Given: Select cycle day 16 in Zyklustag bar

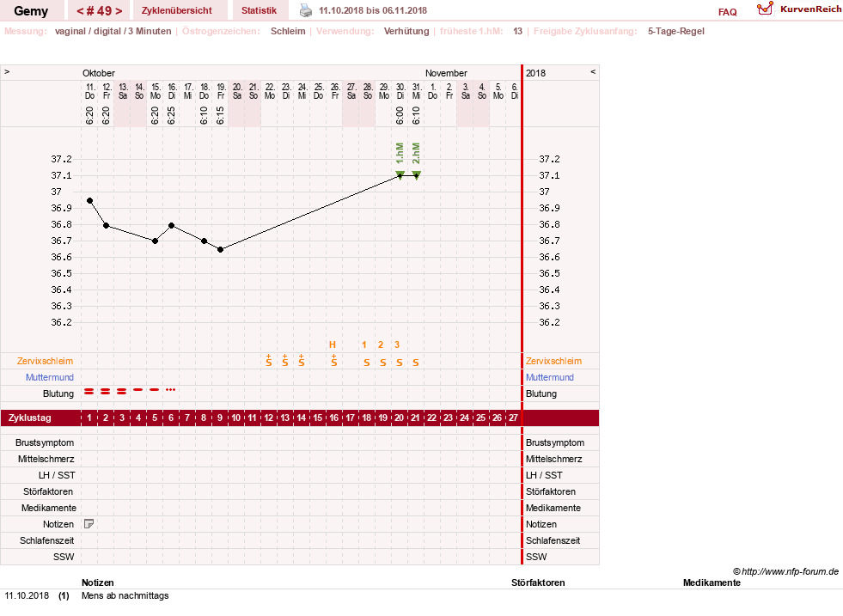Looking at the screenshot, I should click(x=334, y=418).
